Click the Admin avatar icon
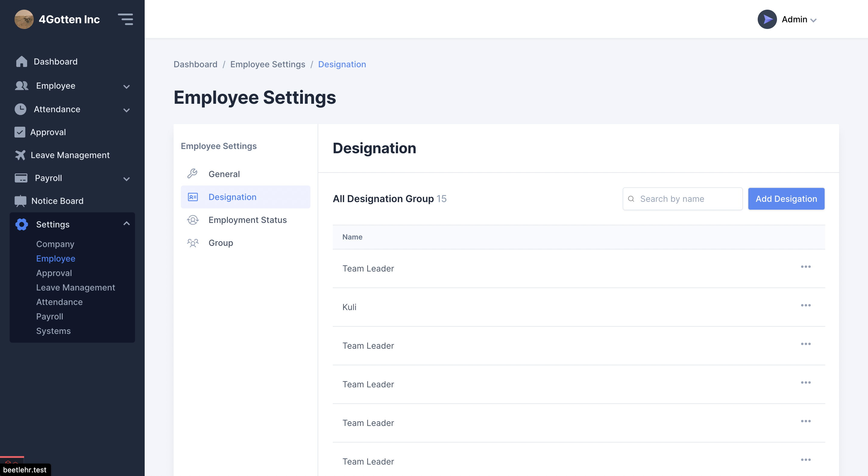 click(767, 19)
